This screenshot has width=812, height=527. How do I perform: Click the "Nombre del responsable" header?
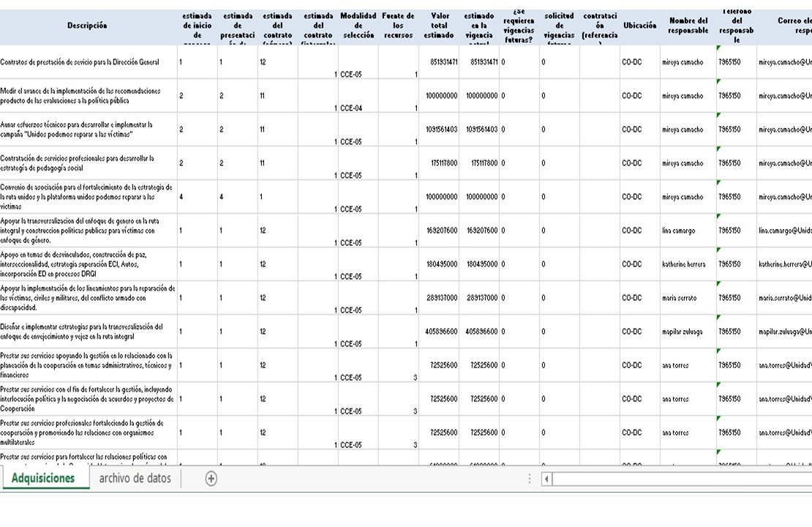coord(688,26)
